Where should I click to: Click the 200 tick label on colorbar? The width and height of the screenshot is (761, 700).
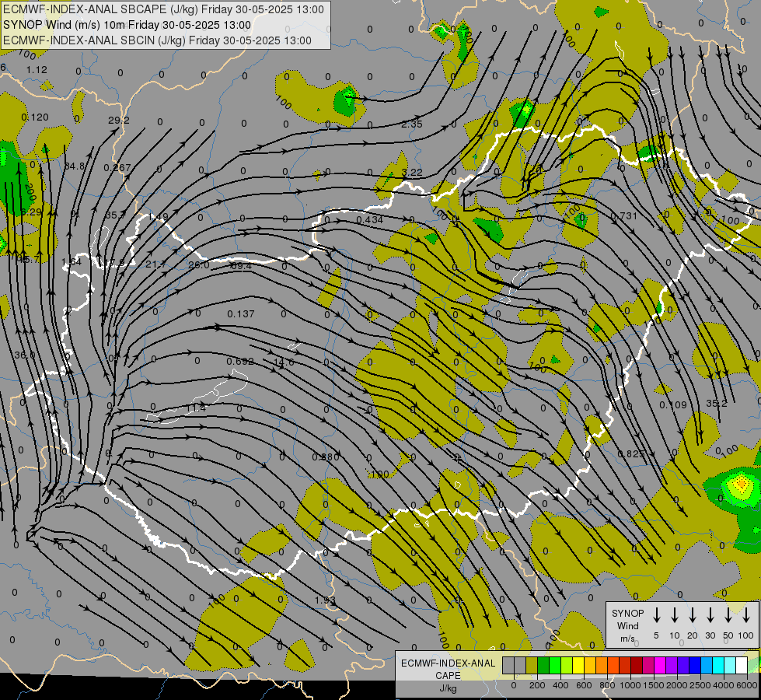(x=537, y=685)
